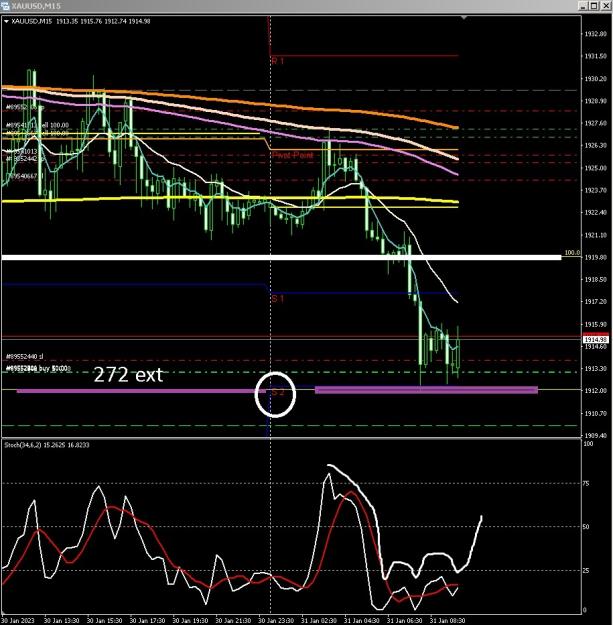Select the Pivot Point label
The height and width of the screenshot is (625, 613).
pyautogui.click(x=293, y=155)
